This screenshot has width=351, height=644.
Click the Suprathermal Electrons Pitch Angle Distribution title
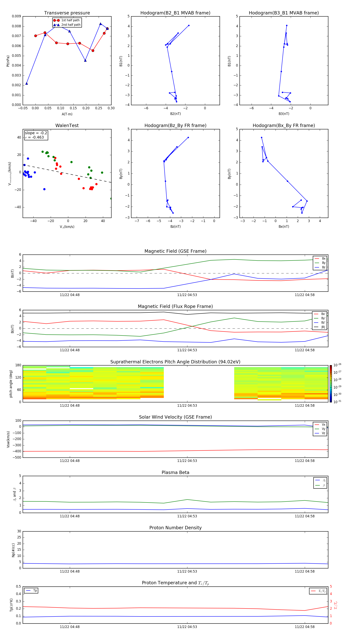[x=175, y=362]
